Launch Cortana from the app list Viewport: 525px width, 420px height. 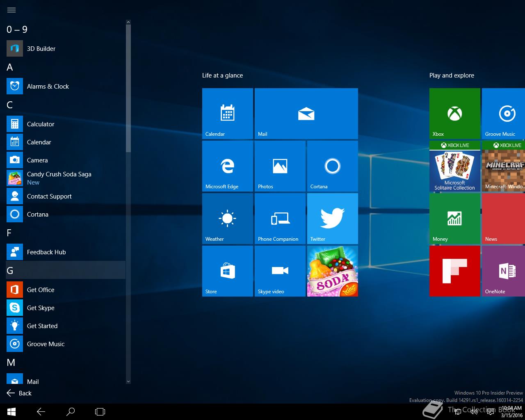point(66,214)
